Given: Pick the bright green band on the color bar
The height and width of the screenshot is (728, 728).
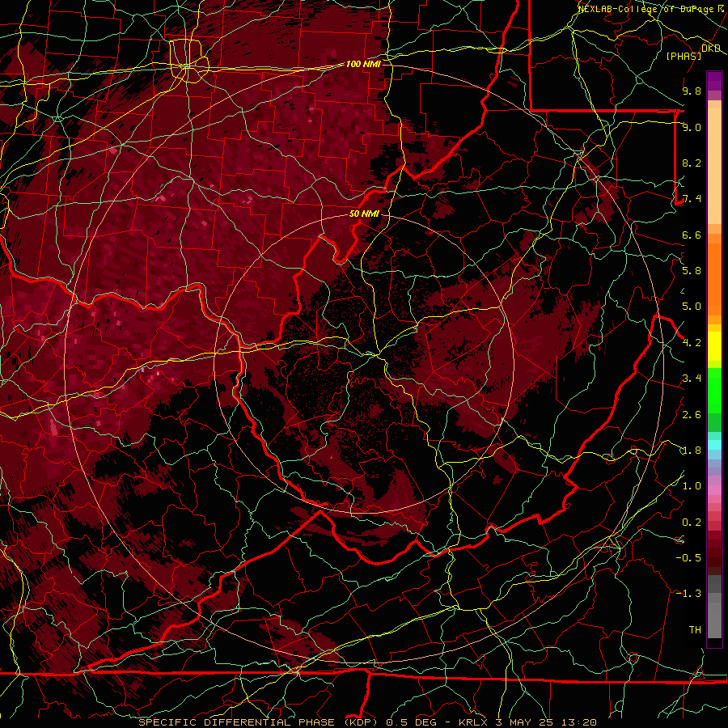Looking at the screenshot, I should [x=714, y=390].
